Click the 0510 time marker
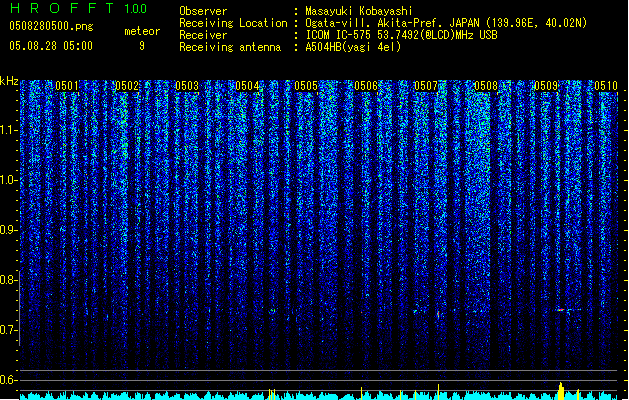Screen dimensions: 629x400 606,86
